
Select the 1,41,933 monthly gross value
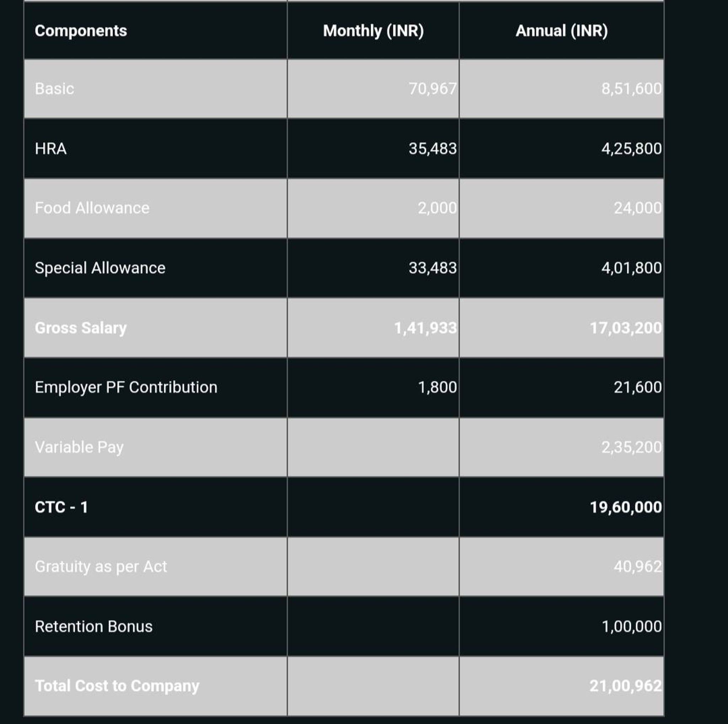[x=425, y=328]
